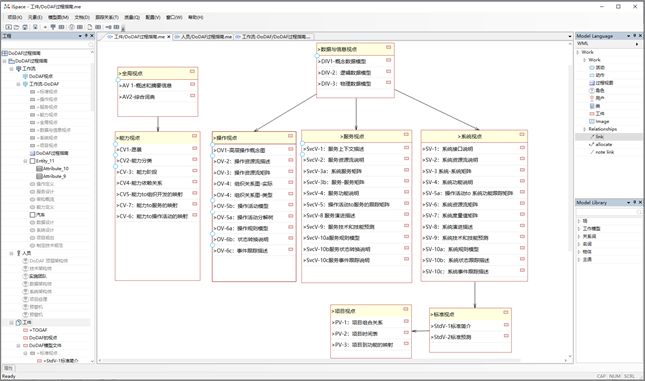Click the red icon on the PV-1 row

406,321
